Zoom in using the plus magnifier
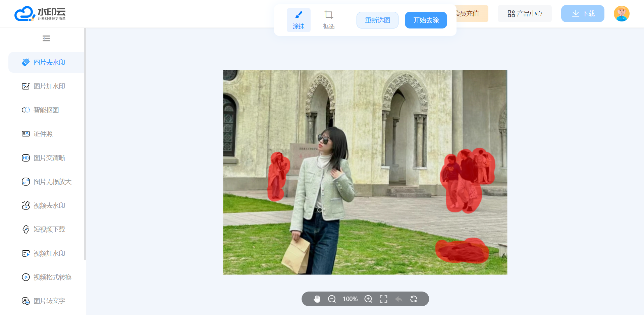Screen dimensions: 644x315 (x=368, y=299)
